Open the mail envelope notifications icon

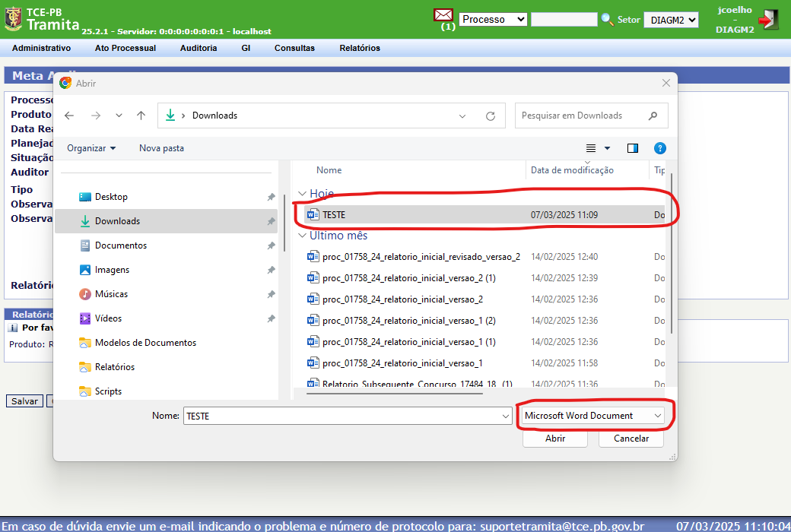click(443, 15)
